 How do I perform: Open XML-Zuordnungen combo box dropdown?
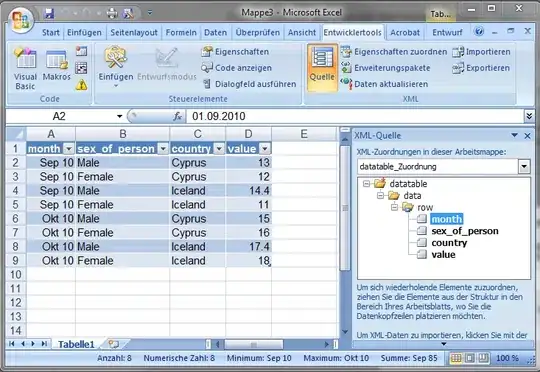524,167
